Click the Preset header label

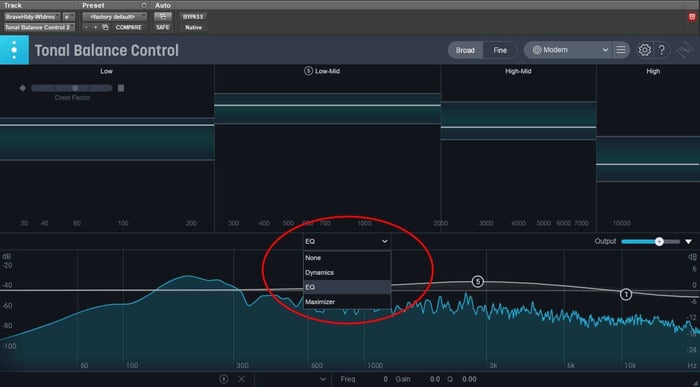click(93, 5)
